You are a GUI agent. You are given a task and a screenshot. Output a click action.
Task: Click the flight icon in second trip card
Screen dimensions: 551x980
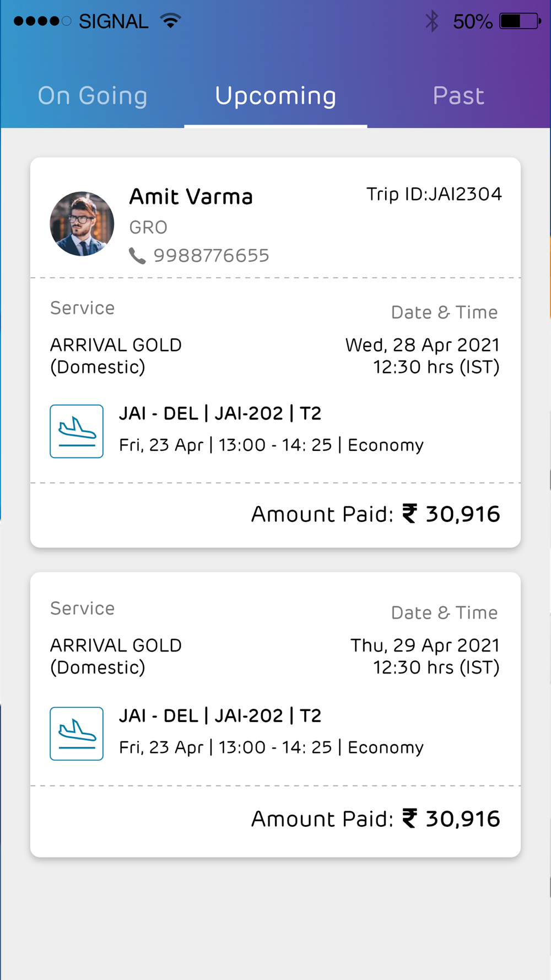click(x=77, y=734)
